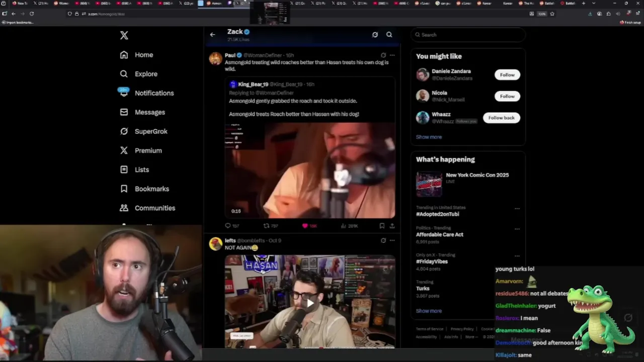
Task: Open Whaazz's avatar in suggestions
Action: [423, 118]
